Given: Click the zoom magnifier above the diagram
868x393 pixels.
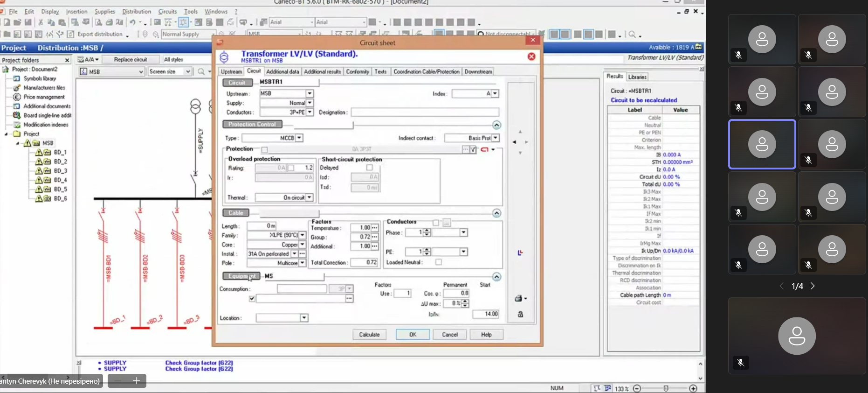Looking at the screenshot, I should (x=201, y=72).
